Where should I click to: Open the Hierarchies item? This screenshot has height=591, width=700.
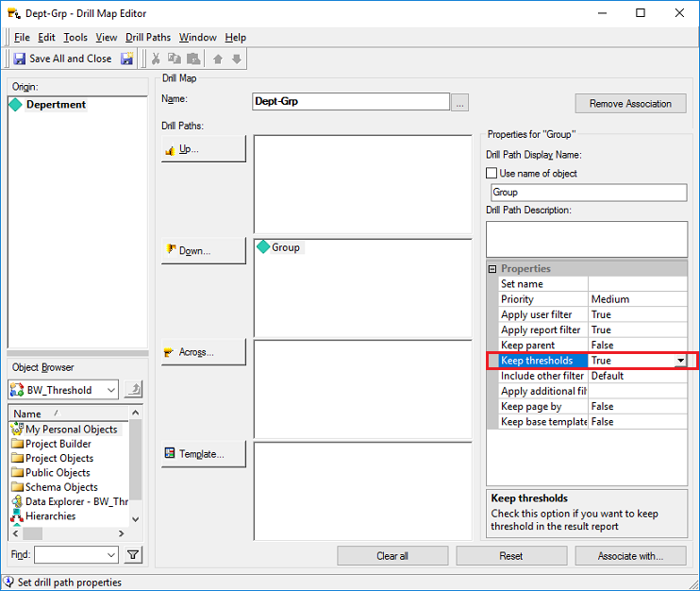(x=43, y=516)
